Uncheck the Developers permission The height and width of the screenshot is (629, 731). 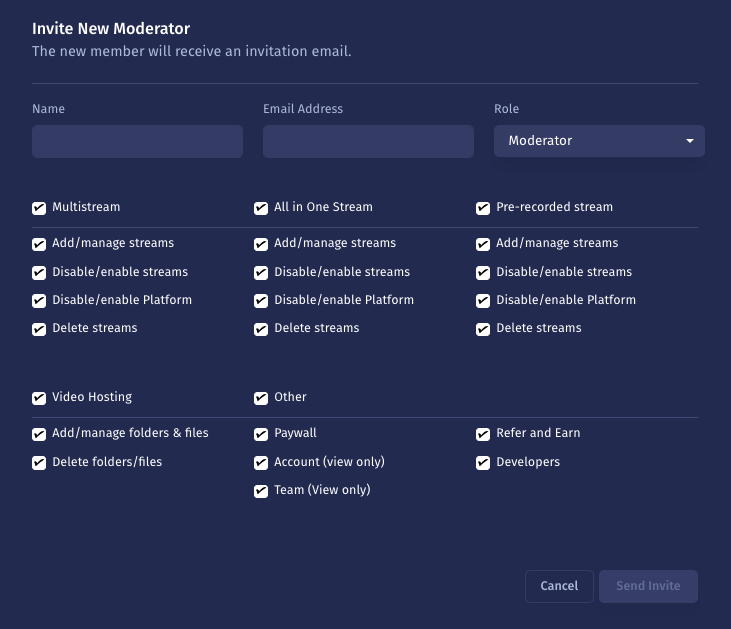[484, 463]
